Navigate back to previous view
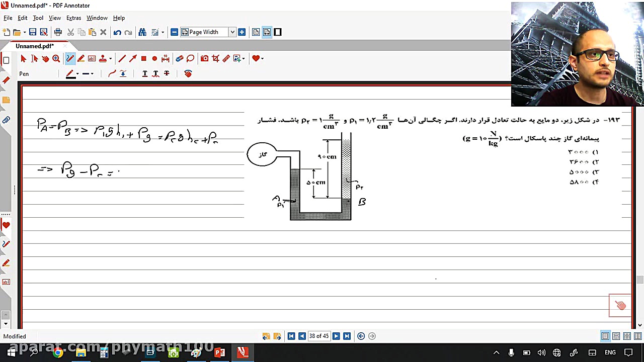Screen dimensions: 644x362 [x=361, y=336]
